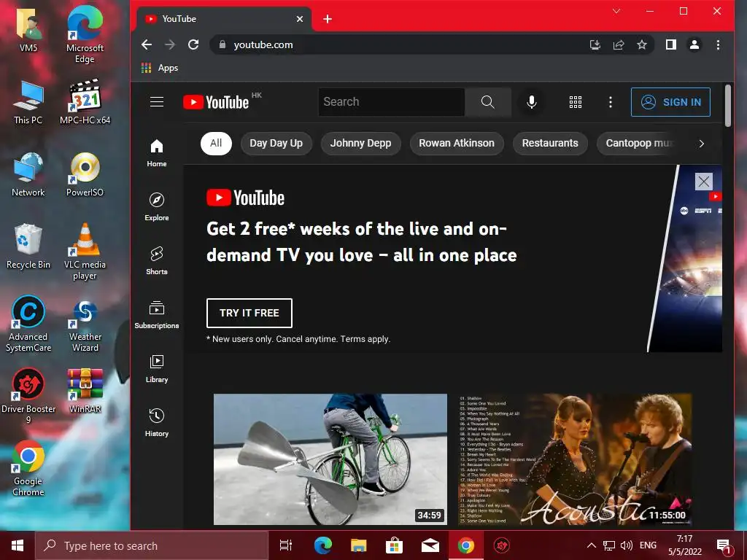Open the YouTube hamburger guide menu
Image resolution: width=747 pixels, height=560 pixels.
click(x=157, y=102)
